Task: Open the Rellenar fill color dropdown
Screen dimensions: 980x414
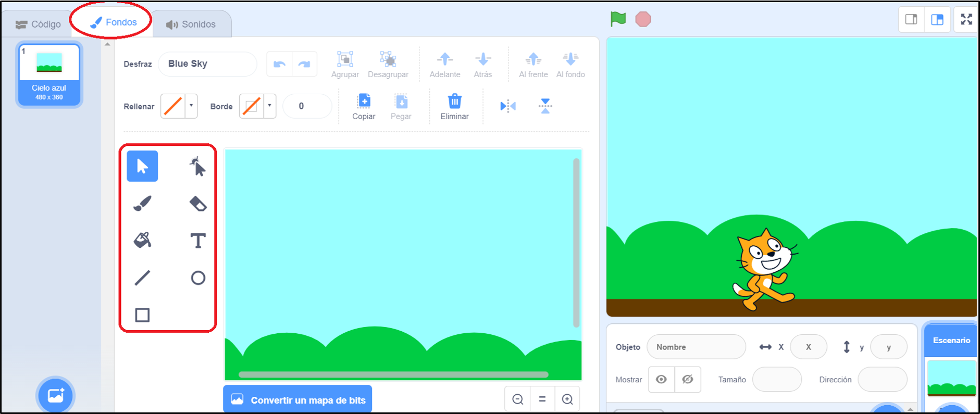Action: (192, 106)
